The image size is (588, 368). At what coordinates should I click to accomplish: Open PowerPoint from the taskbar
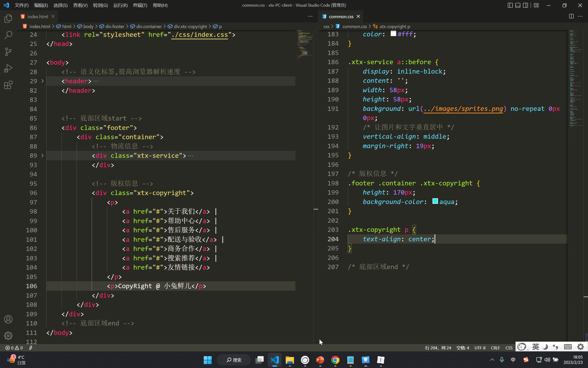[x=320, y=360]
